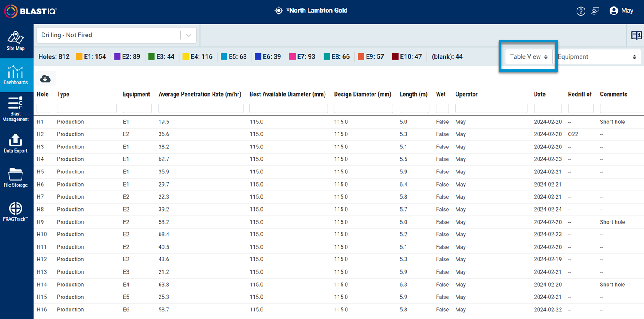Click the "Holes: 812" total text
The width and height of the screenshot is (644, 319).
[x=54, y=56]
